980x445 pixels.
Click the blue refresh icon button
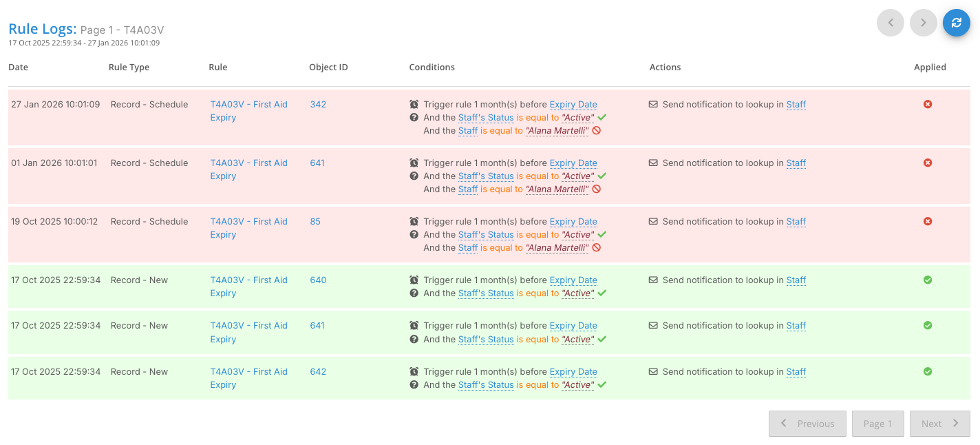tap(956, 23)
